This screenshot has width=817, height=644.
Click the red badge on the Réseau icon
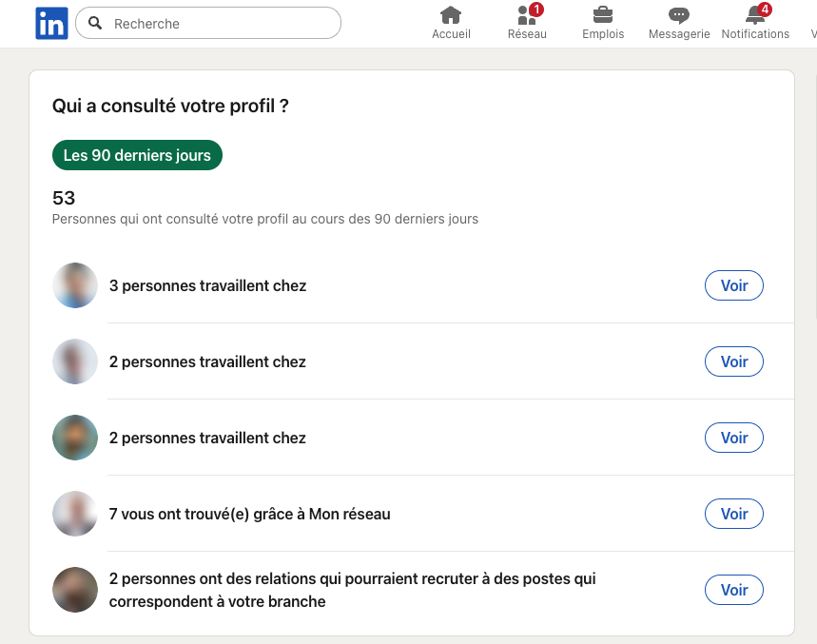(536, 8)
